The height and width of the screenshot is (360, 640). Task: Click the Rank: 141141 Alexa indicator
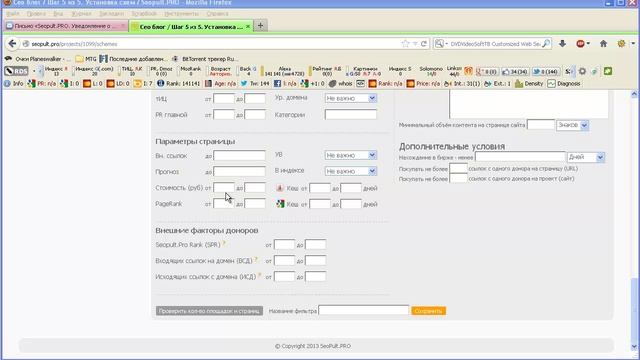click(x=178, y=84)
